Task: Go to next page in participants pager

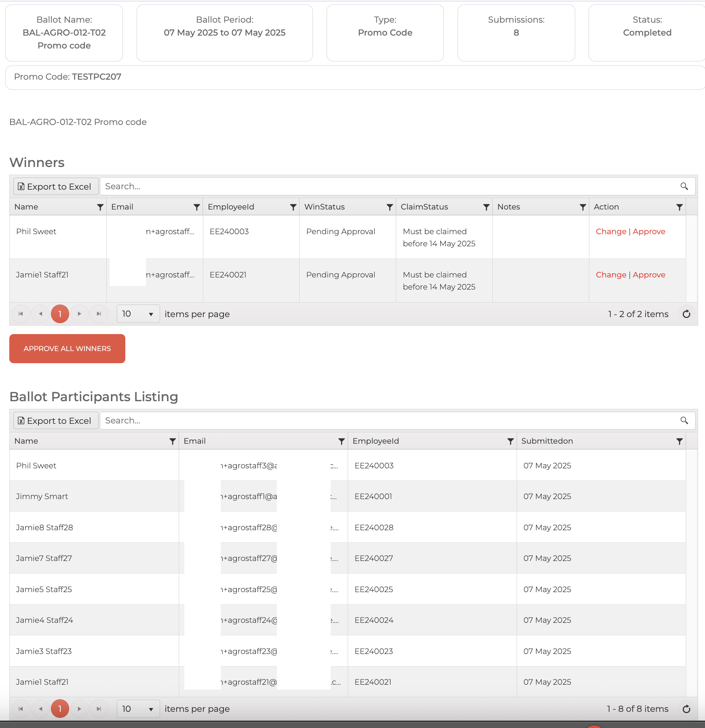Action: tap(80, 709)
